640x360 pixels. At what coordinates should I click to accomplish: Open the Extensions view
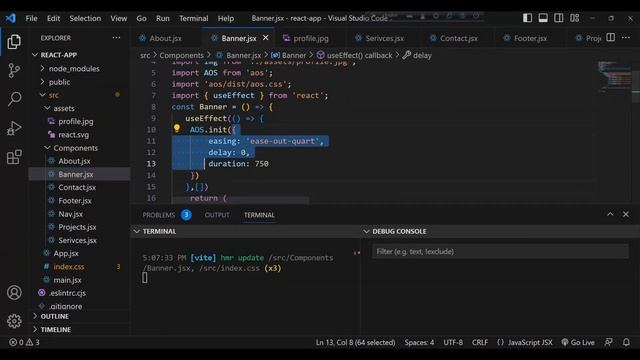(14, 157)
